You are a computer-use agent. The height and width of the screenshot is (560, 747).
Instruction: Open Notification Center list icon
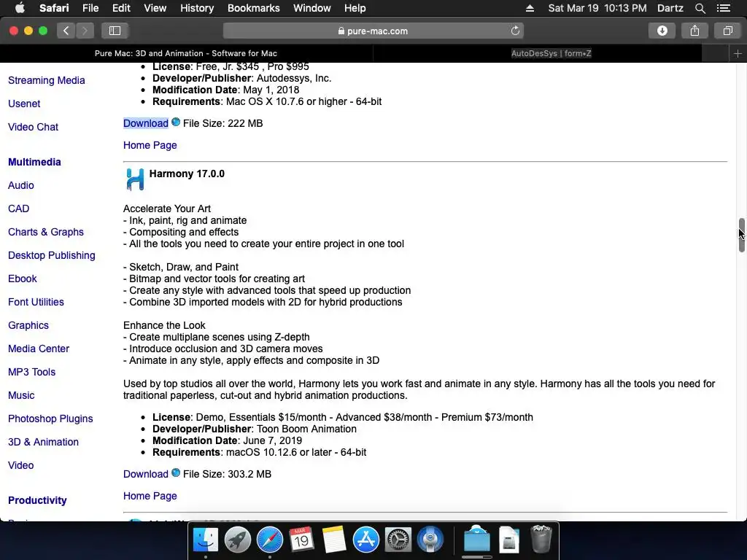pyautogui.click(x=723, y=8)
